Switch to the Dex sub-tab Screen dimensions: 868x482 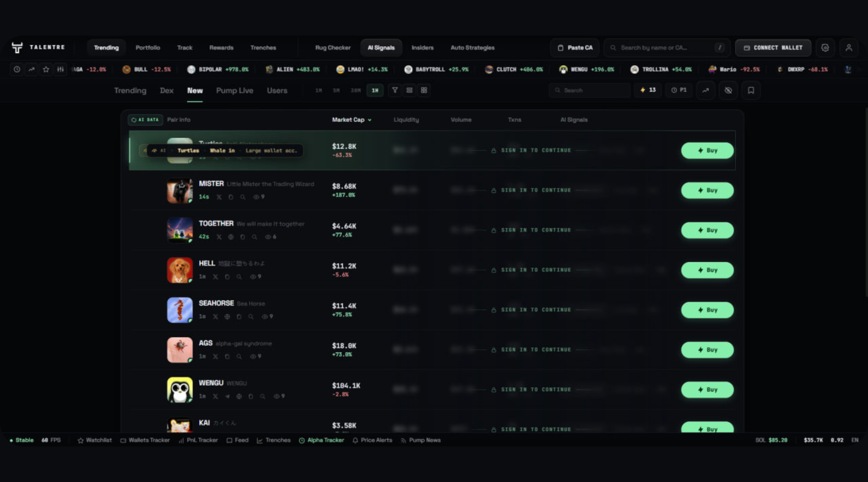tap(167, 91)
